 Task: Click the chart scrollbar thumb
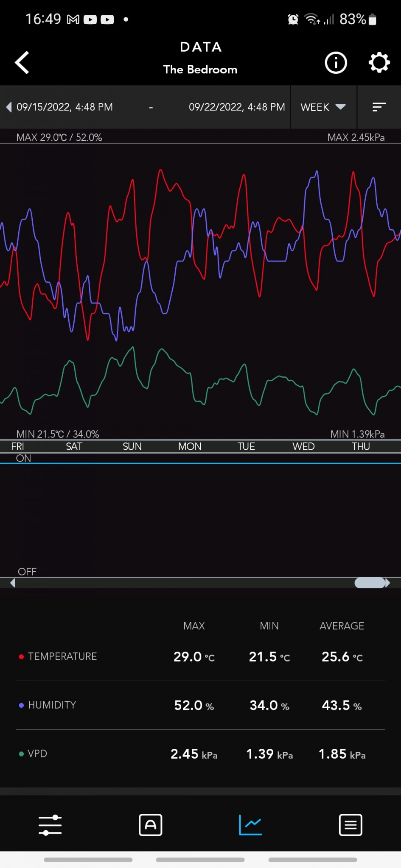370,583
